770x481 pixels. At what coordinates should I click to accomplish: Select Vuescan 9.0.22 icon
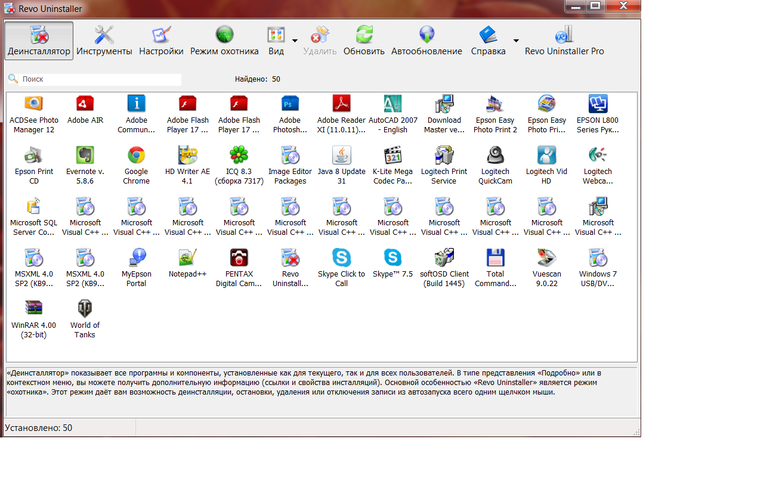tap(547, 269)
